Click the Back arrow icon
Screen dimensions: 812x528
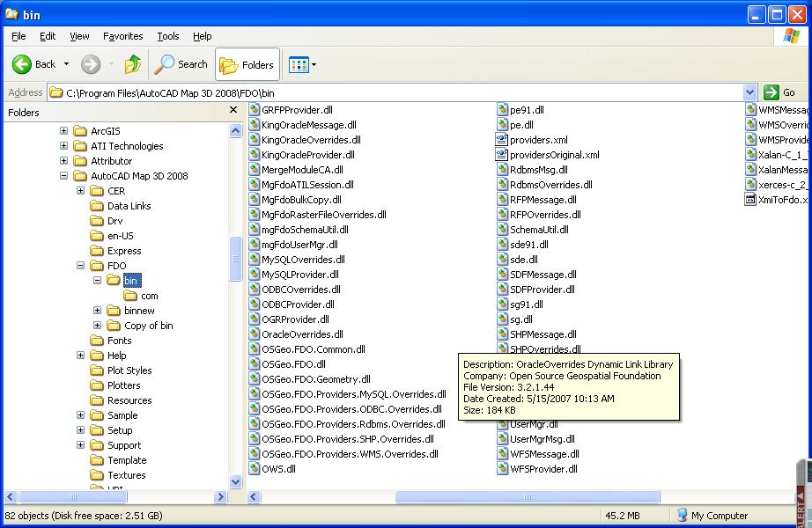(x=22, y=64)
